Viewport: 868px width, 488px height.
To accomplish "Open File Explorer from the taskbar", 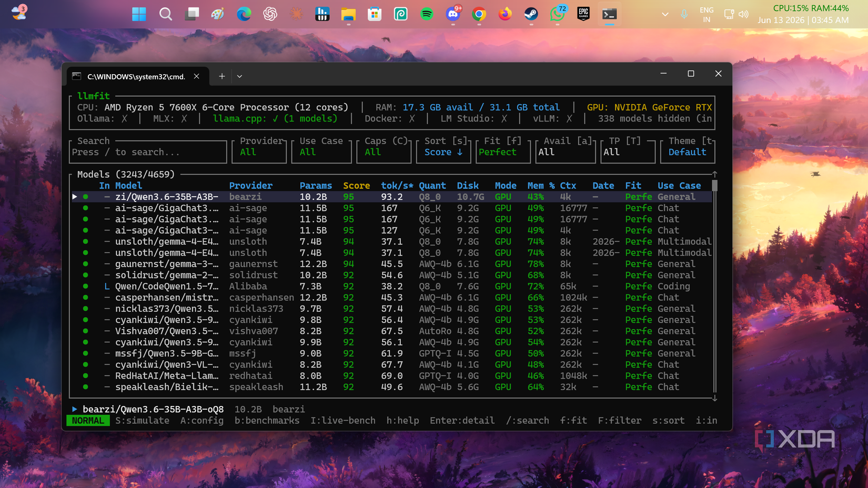I will (x=348, y=14).
